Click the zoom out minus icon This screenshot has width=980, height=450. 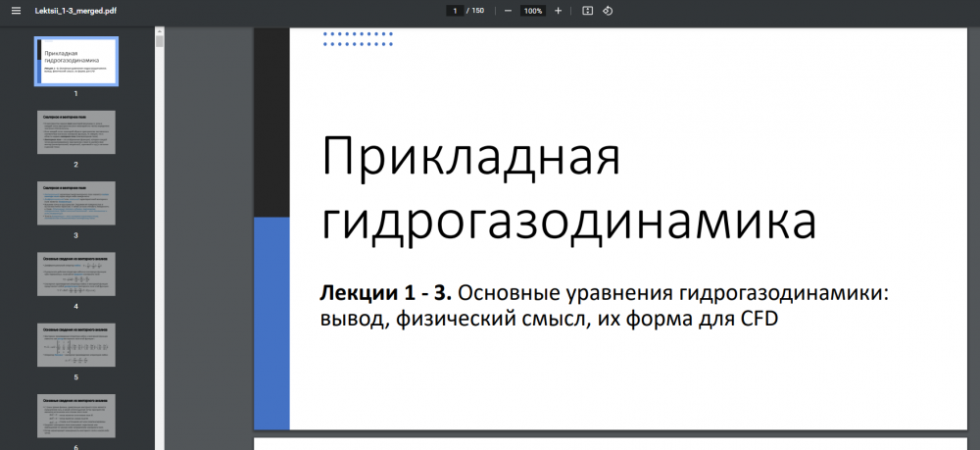pos(508,11)
